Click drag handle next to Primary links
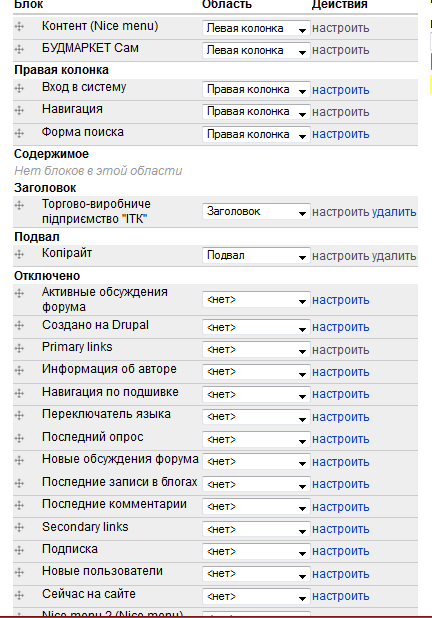 point(19,348)
